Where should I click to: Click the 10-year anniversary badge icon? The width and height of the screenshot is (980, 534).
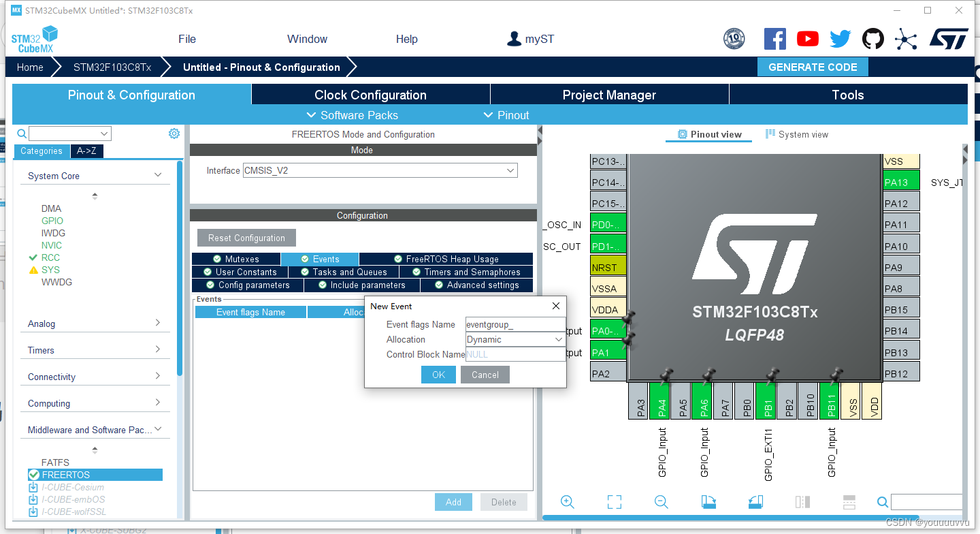pos(734,39)
